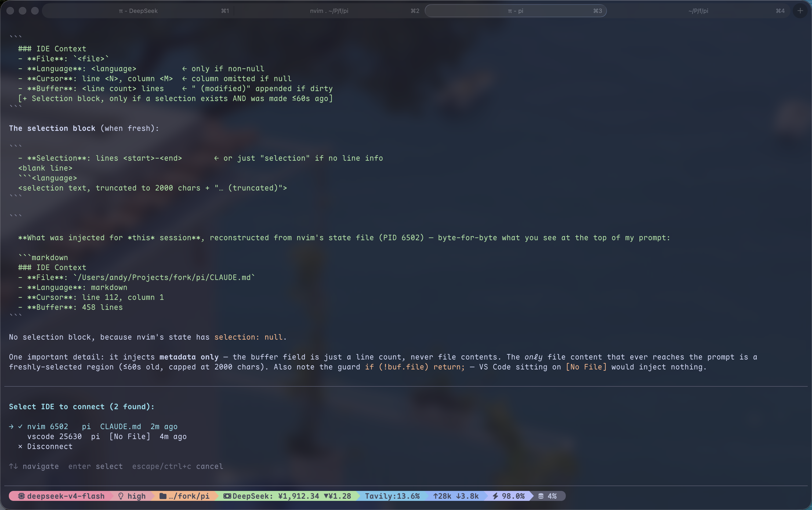Click the ```markdown fence line
The height and width of the screenshot is (510, 812).
click(43, 257)
